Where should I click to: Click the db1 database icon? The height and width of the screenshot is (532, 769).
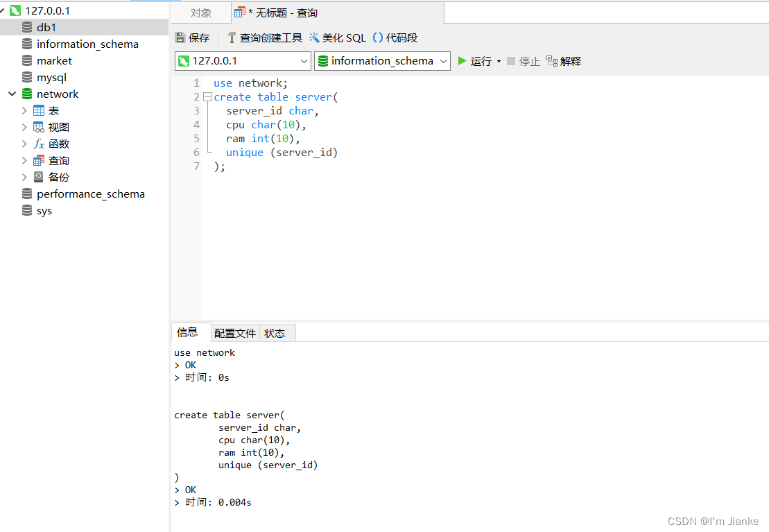27,28
